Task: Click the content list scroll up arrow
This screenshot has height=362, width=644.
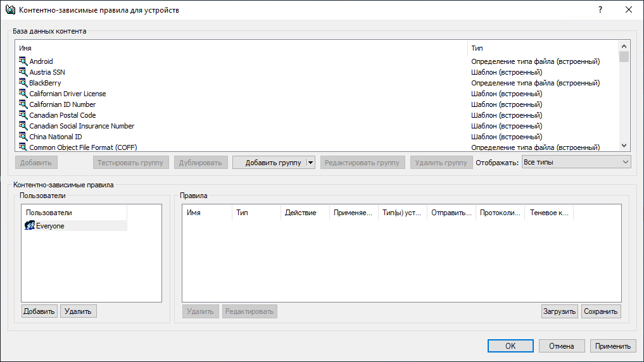Action: 624,46
